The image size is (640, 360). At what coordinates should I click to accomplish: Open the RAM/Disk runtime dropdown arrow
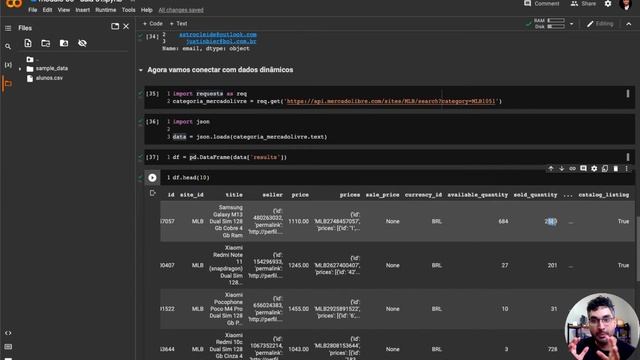click(x=571, y=24)
